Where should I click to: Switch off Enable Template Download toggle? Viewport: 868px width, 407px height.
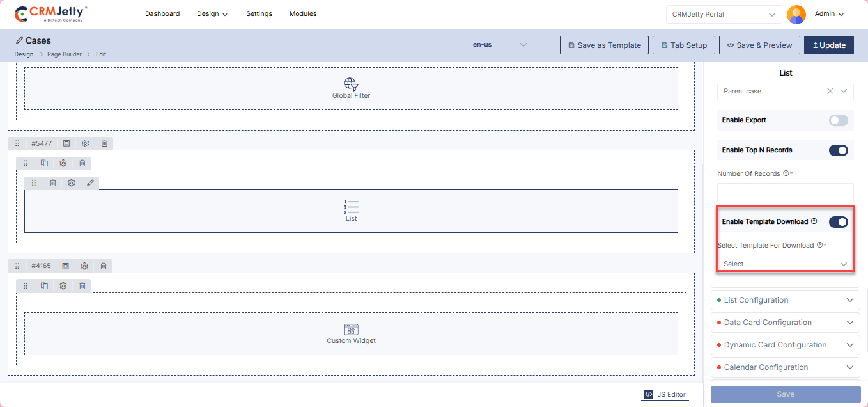click(838, 222)
